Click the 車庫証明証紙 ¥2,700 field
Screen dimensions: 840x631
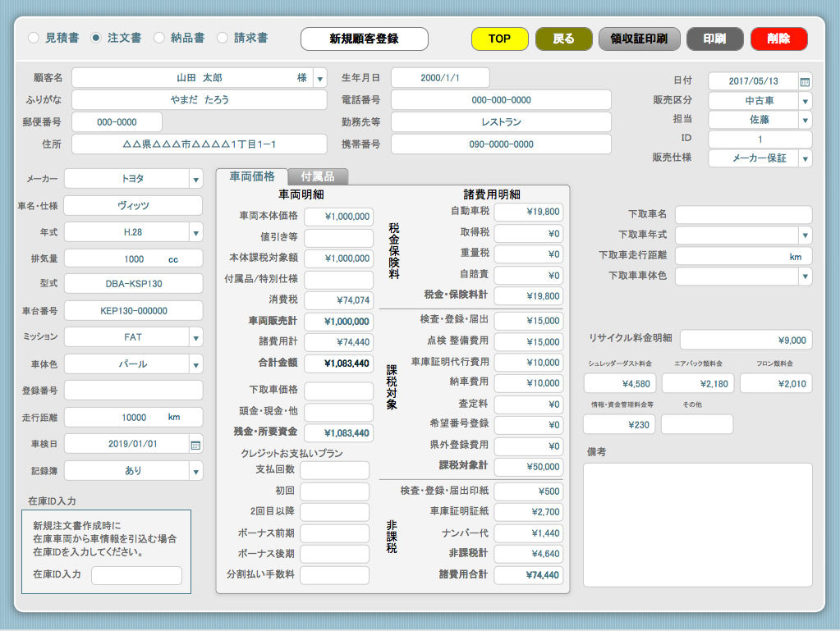[529, 512]
